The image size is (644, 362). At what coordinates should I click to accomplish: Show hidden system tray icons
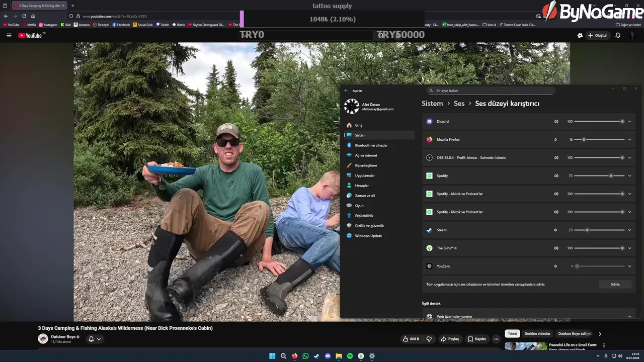coord(598,356)
